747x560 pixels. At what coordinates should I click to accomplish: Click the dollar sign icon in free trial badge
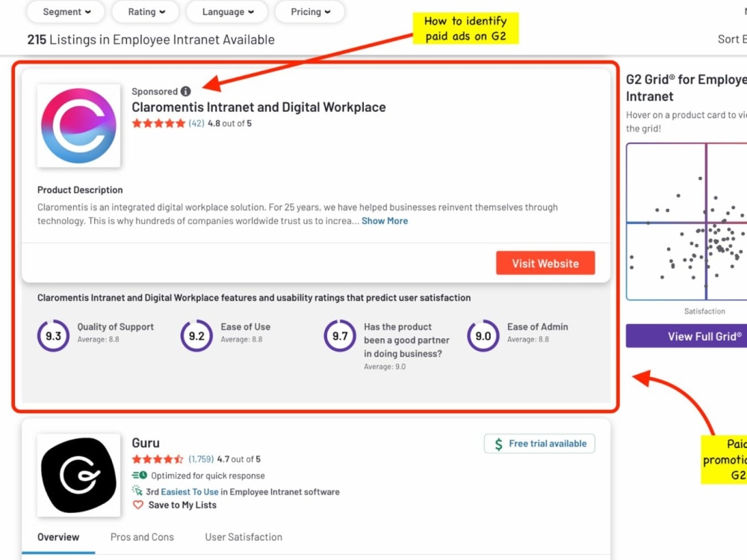[x=498, y=444]
